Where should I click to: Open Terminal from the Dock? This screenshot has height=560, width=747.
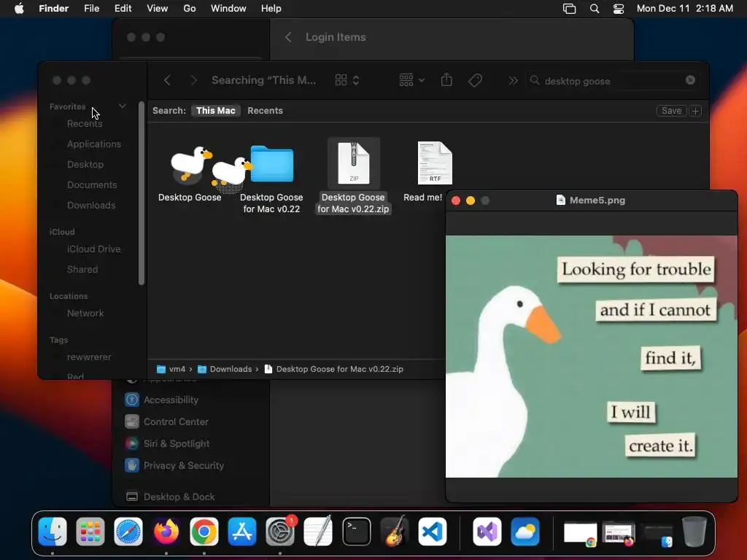click(x=356, y=532)
